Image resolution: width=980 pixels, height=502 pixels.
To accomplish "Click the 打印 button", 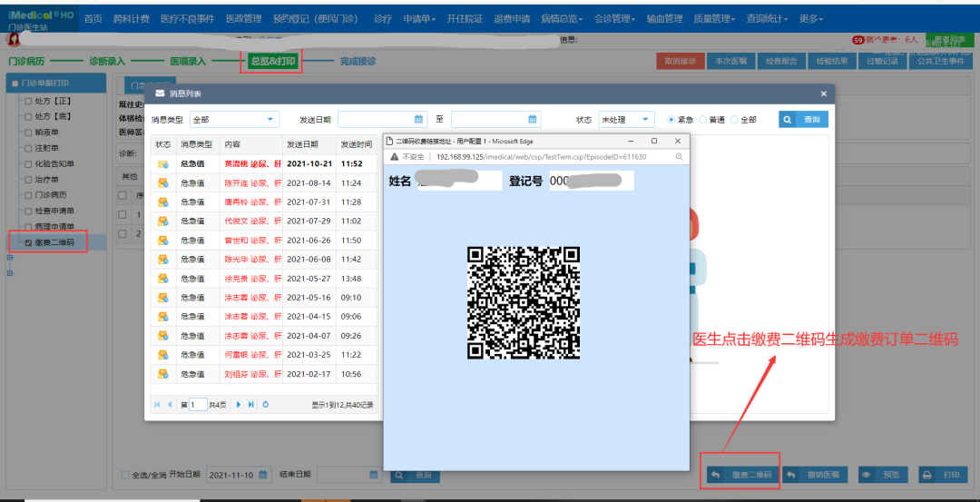I will pos(943,475).
